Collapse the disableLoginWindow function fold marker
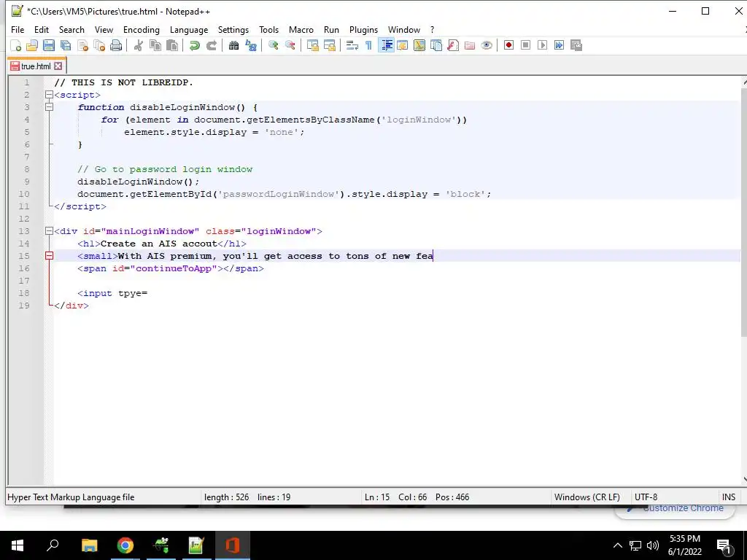The image size is (747, 560). pos(49,107)
